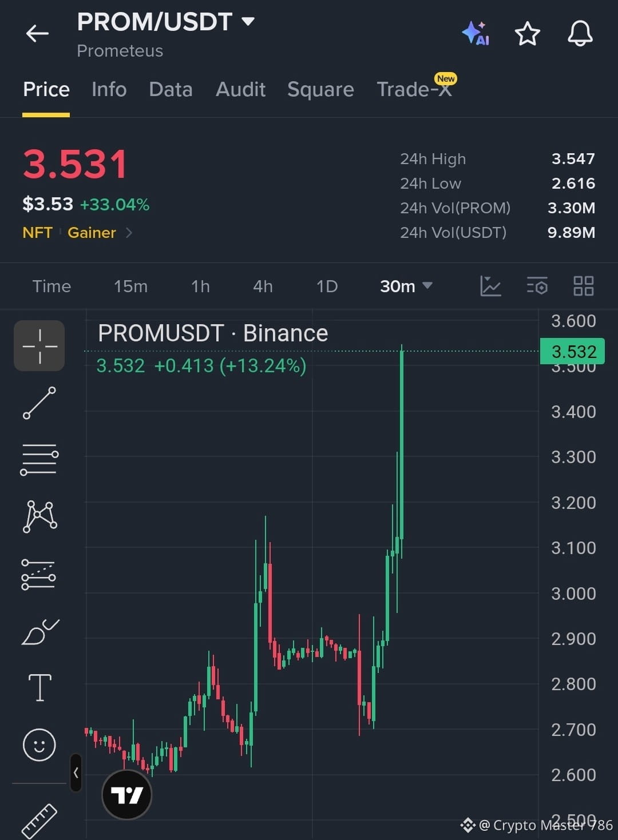Switch to the Data tab
This screenshot has width=618, height=840.
(x=171, y=89)
